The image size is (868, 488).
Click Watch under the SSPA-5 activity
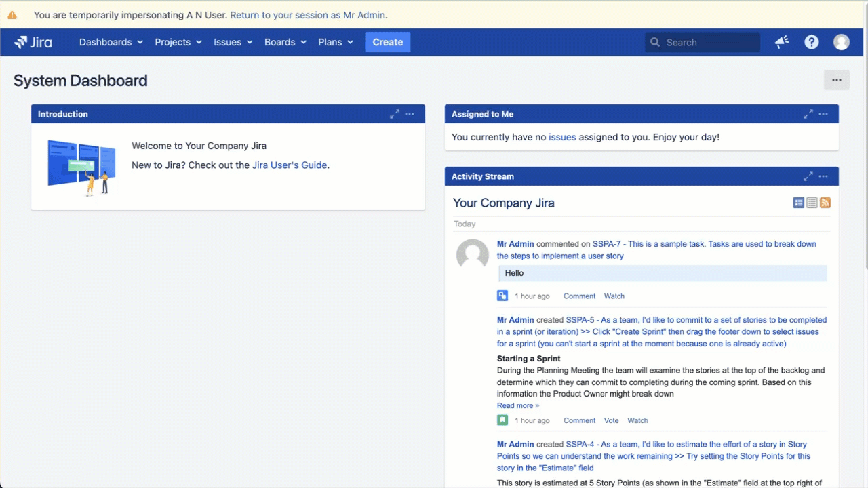pyautogui.click(x=637, y=420)
